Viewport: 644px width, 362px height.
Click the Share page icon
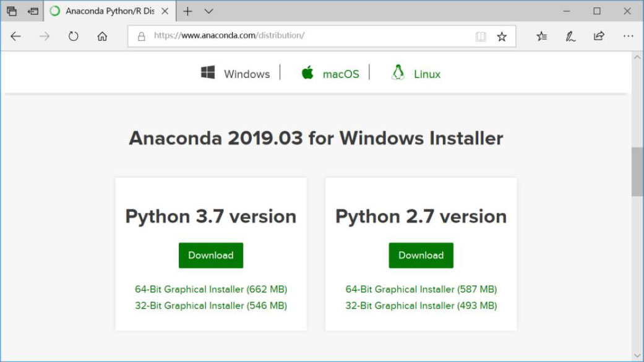click(x=599, y=37)
